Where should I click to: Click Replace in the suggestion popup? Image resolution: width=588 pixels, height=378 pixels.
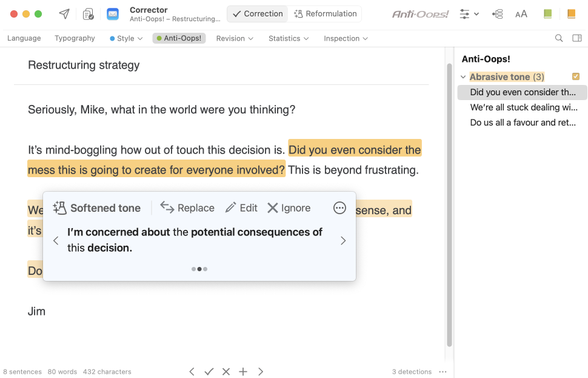(x=187, y=208)
